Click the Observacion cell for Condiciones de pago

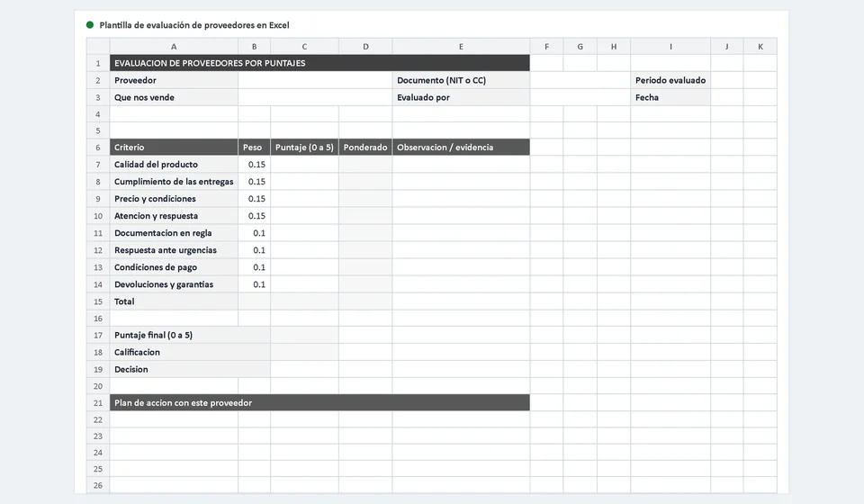461,266
